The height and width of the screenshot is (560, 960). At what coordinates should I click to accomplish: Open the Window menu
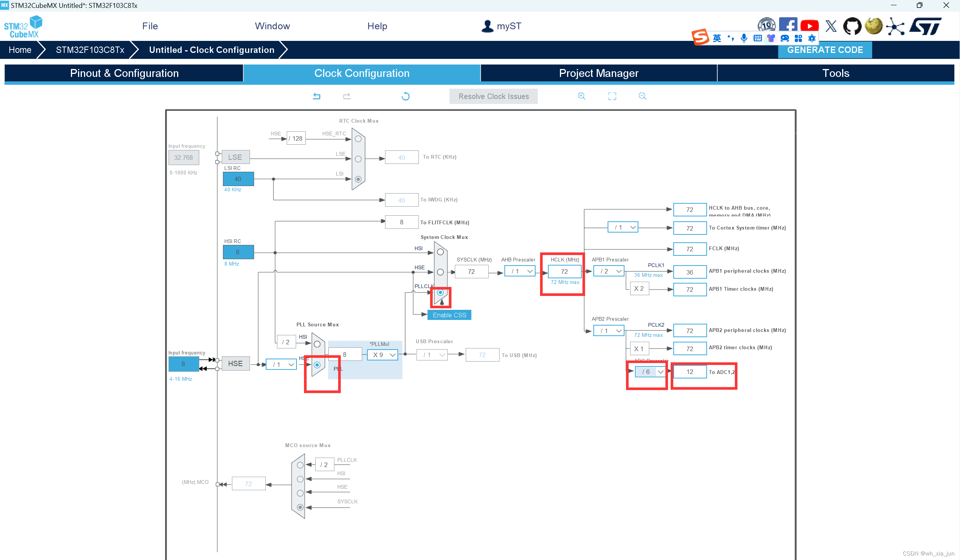click(x=272, y=26)
